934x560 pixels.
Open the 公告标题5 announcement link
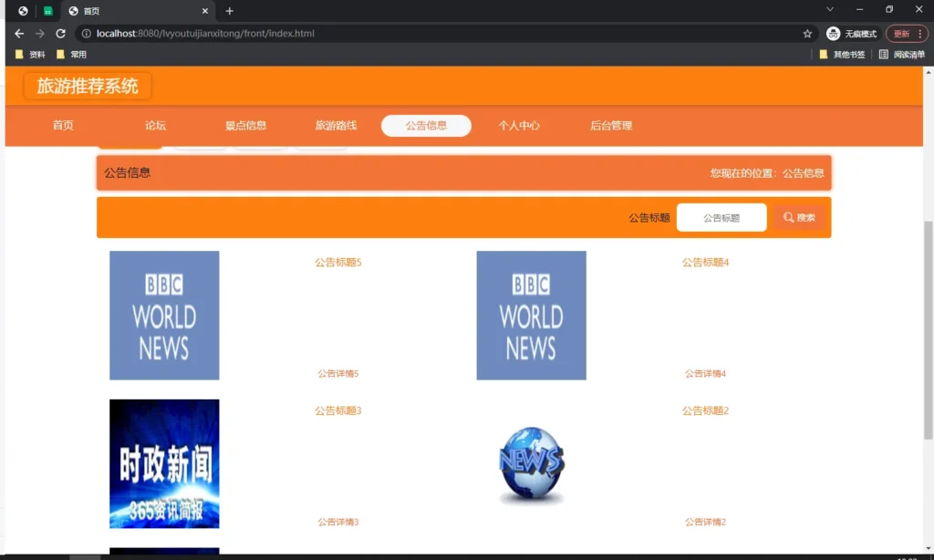click(337, 262)
